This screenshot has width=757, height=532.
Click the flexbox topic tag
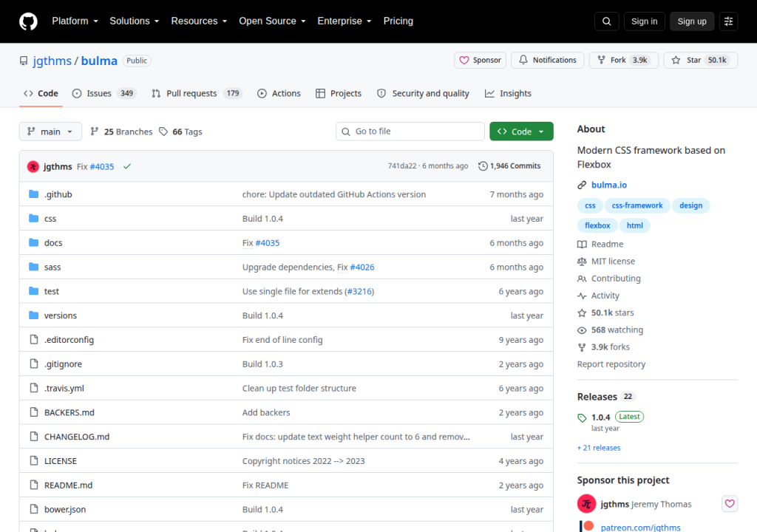point(597,225)
